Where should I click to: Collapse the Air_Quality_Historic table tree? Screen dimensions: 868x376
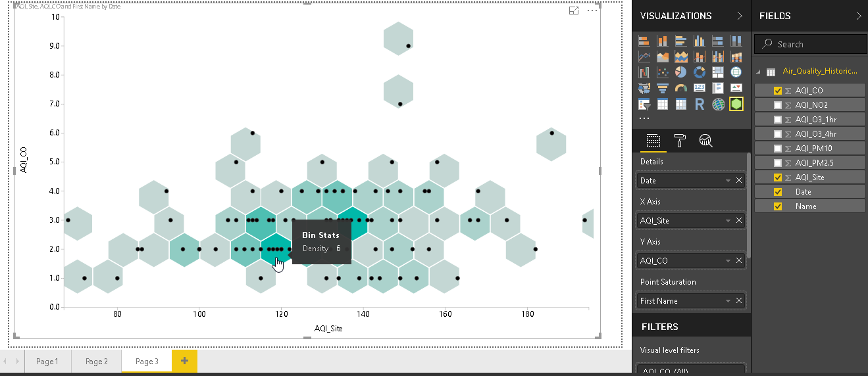(x=759, y=72)
